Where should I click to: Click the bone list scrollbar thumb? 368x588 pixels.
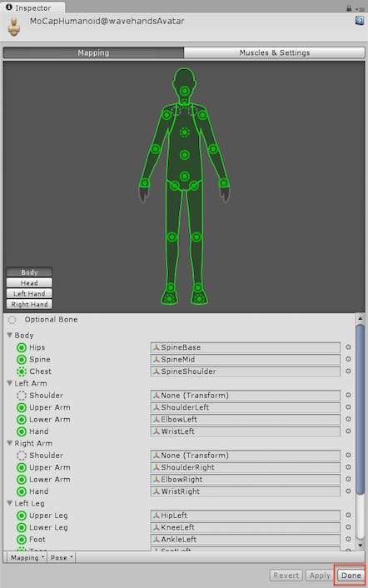pos(361,410)
